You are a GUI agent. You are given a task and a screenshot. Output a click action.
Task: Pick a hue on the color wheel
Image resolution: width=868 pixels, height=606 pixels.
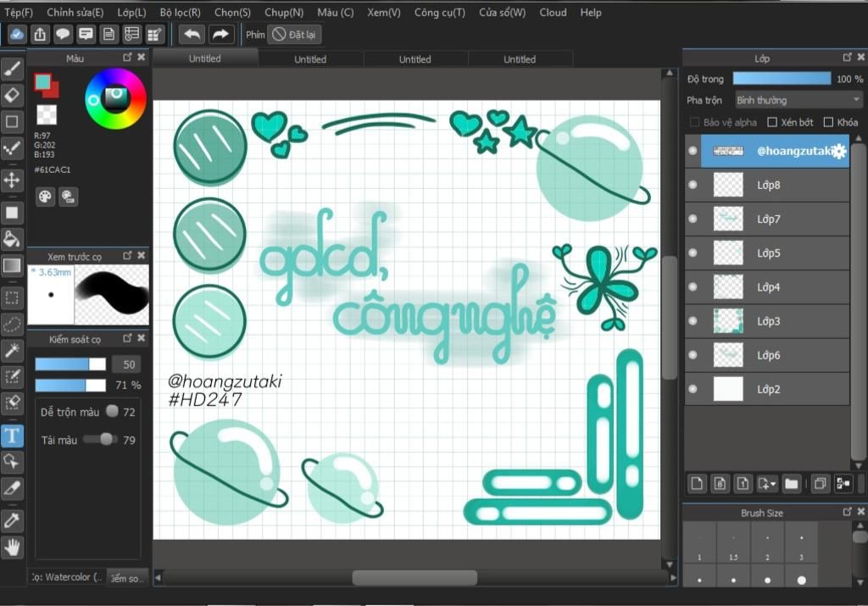(x=115, y=99)
